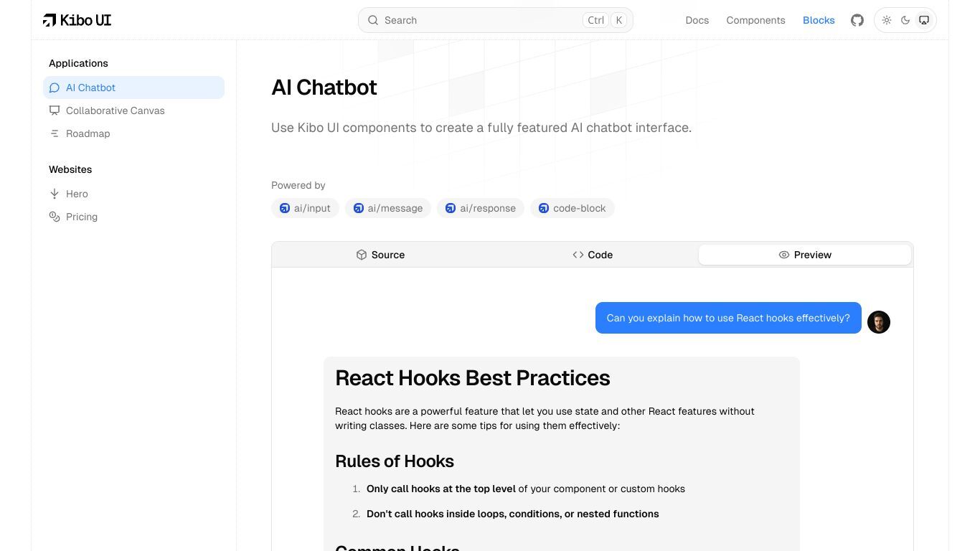Click the Websites sidebar heading

70,169
